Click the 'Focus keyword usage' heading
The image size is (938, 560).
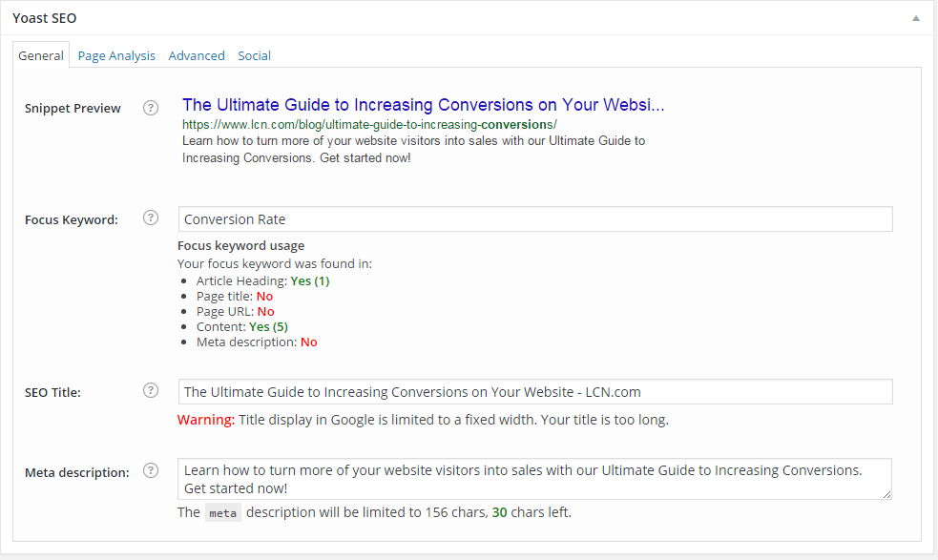(241, 245)
